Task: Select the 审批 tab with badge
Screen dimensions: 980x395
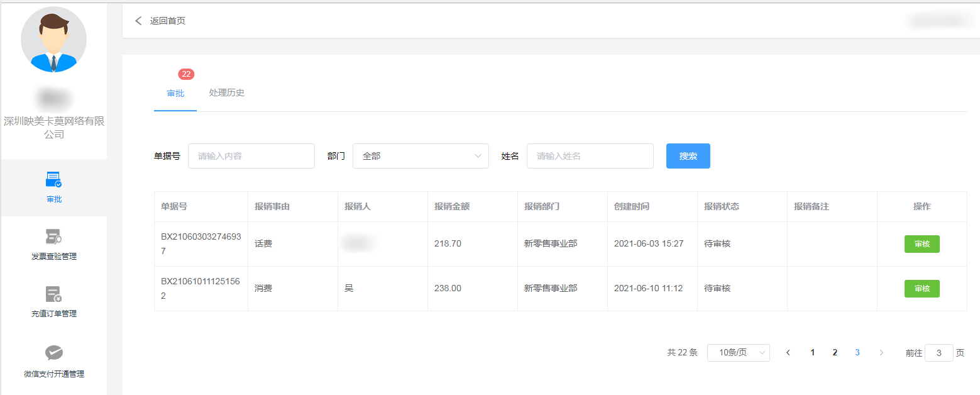Action: pyautogui.click(x=175, y=93)
